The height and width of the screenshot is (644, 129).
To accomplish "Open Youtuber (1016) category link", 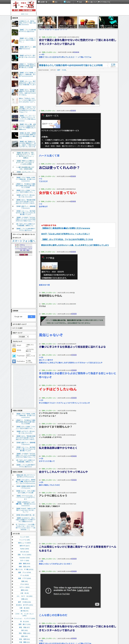I will 25,557.
